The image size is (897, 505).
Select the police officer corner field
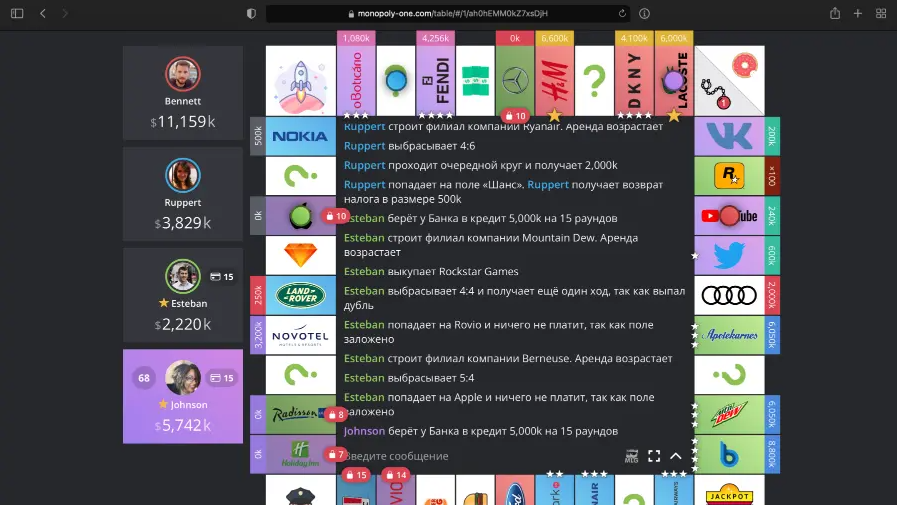300,490
